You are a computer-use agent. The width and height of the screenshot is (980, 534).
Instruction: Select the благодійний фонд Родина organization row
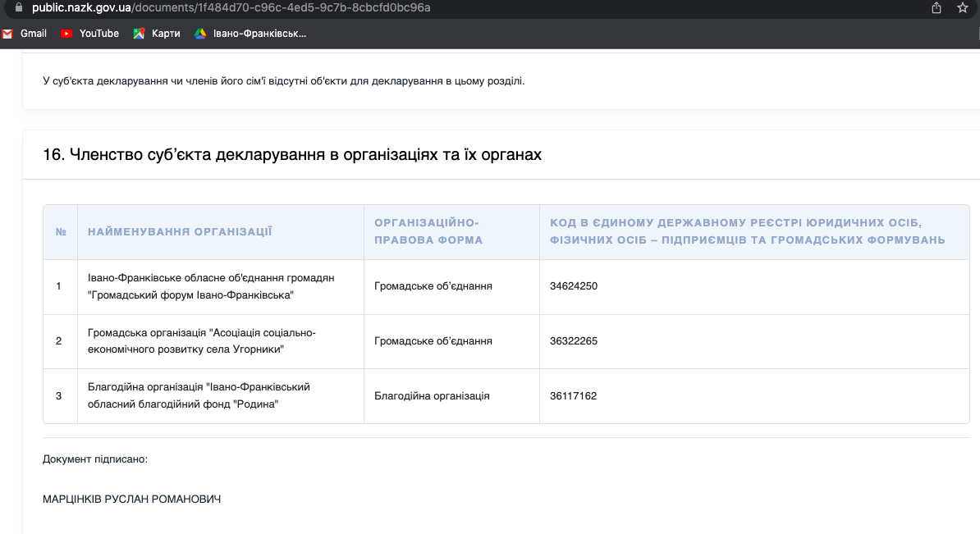point(199,395)
